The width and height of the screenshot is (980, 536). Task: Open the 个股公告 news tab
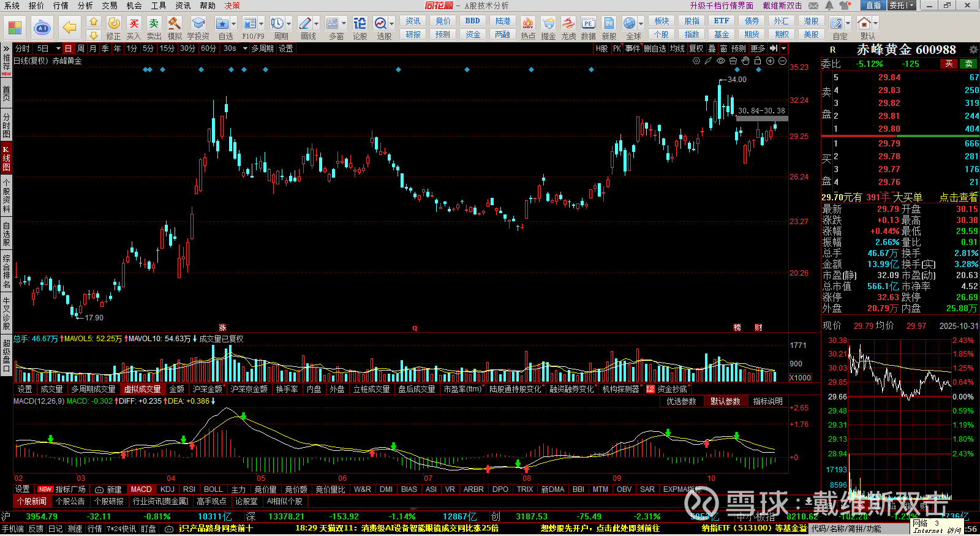tap(70, 501)
